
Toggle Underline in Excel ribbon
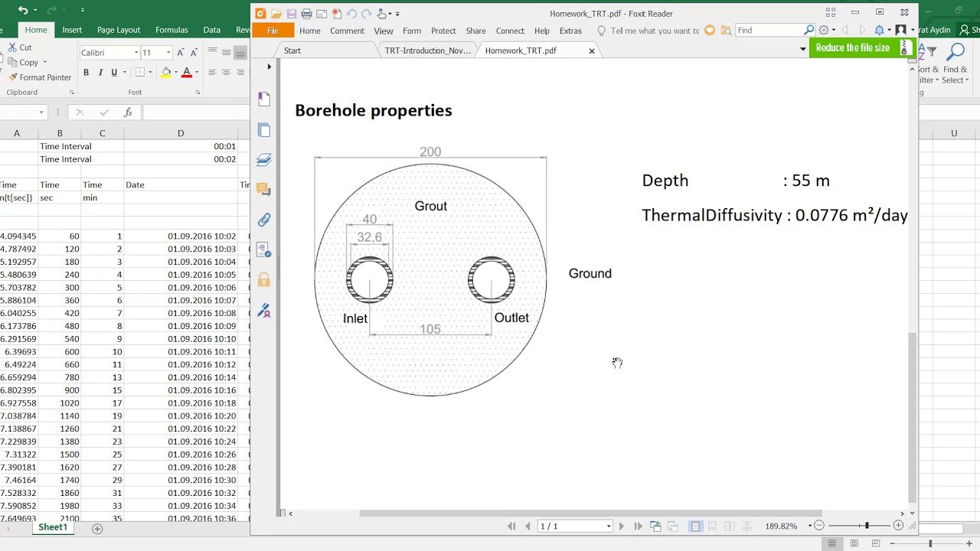click(114, 72)
